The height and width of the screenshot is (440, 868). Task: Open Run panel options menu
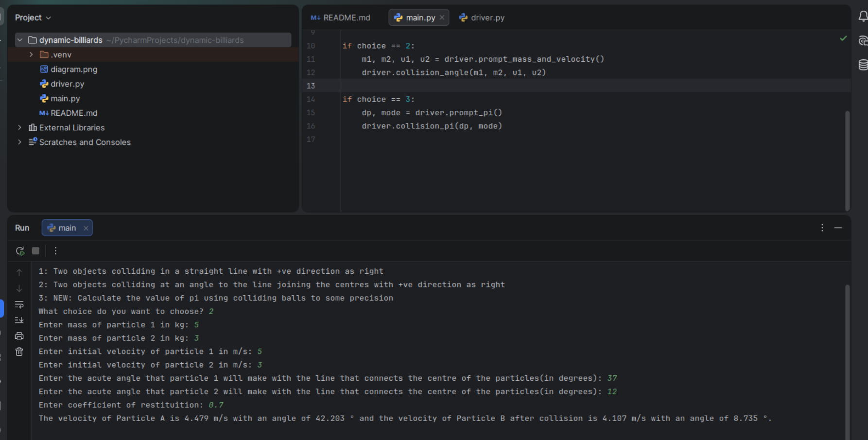(x=822, y=228)
